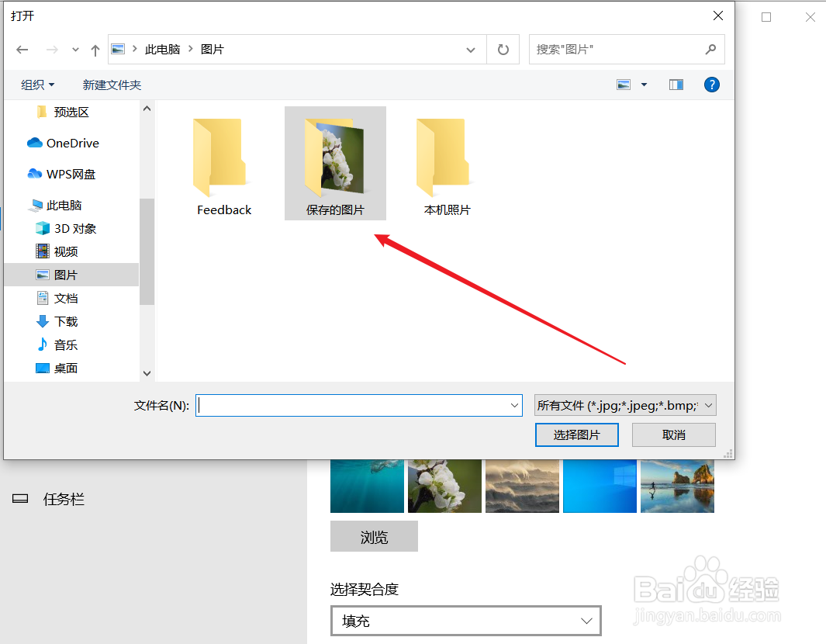Viewport: 826px width, 644px height.
Task: Click 浏览 button in Settings window
Action: pyautogui.click(x=374, y=536)
